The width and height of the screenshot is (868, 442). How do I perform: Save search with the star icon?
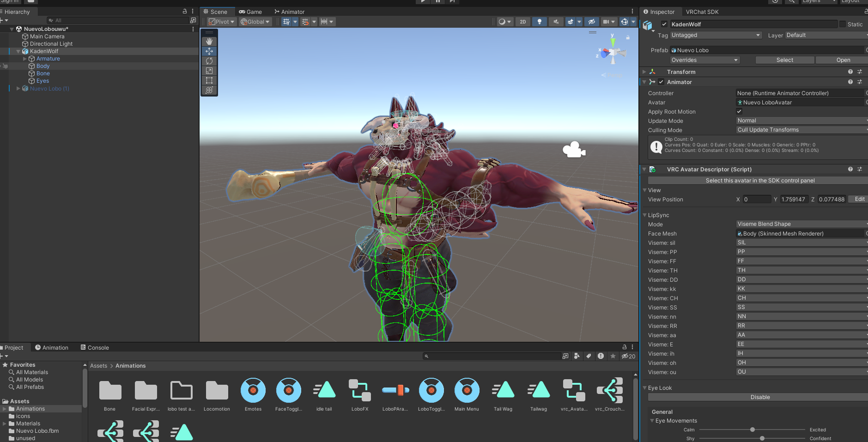pos(613,356)
